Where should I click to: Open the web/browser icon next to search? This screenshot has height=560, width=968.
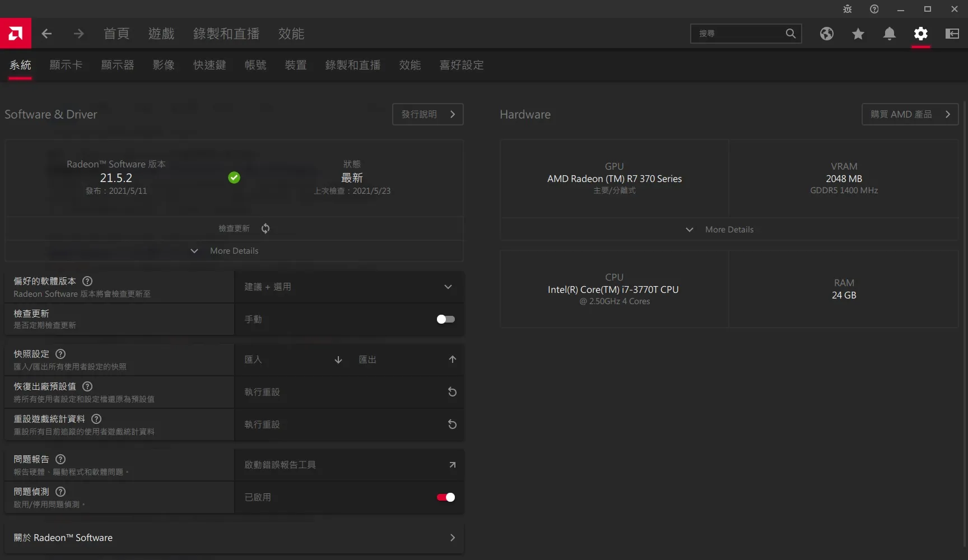827,34
